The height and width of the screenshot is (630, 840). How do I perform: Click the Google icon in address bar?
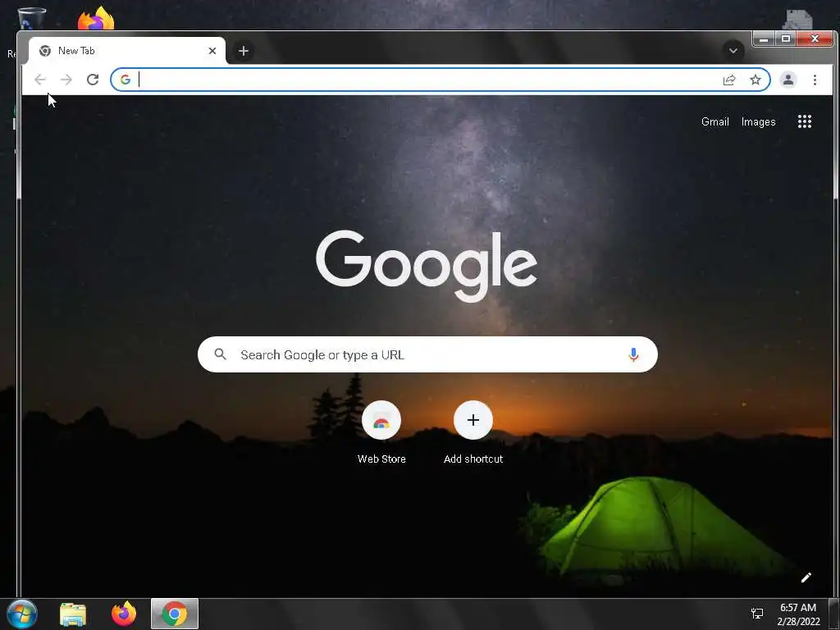click(x=126, y=80)
